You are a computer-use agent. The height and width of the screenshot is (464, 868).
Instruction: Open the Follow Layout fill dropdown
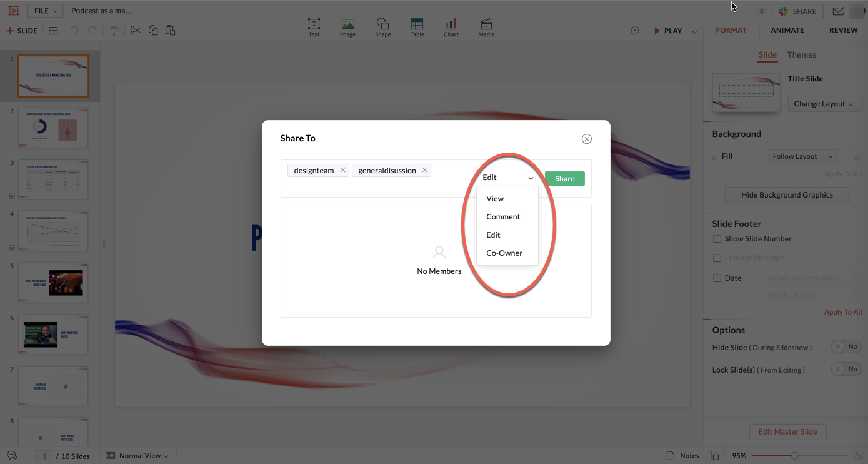[802, 156]
